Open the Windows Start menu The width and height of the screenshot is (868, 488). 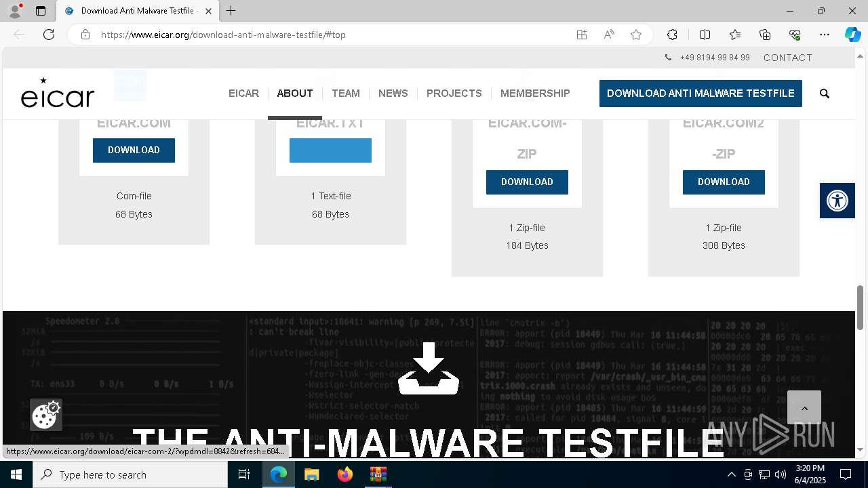pyautogui.click(x=16, y=474)
